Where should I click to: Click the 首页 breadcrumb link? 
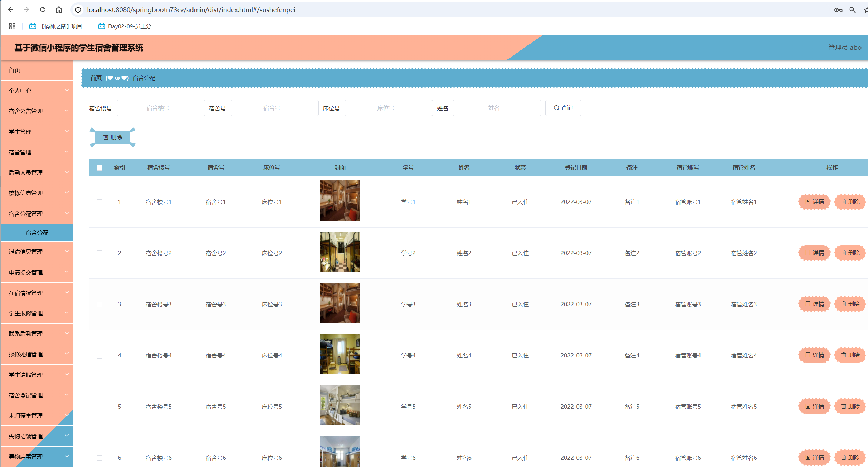pos(96,78)
